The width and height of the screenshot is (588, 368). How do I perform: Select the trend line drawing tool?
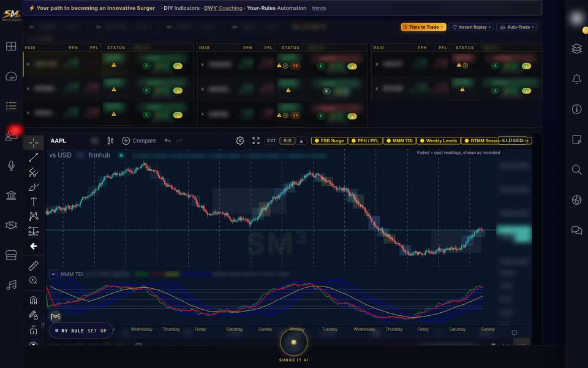point(33,158)
